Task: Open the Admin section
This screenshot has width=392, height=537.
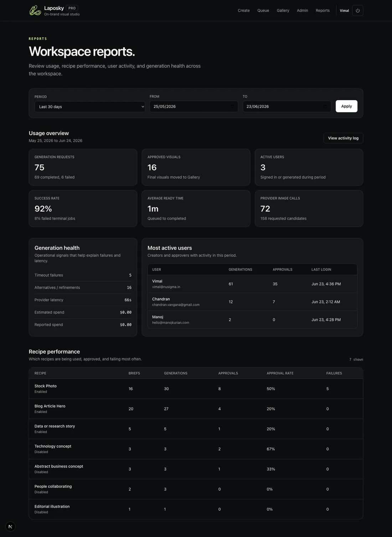Action: [303, 10]
